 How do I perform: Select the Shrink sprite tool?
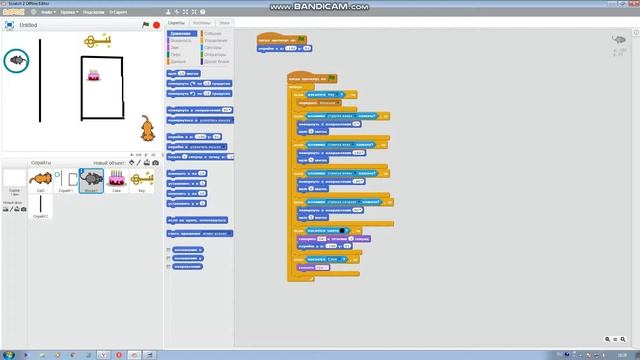tap(194, 12)
